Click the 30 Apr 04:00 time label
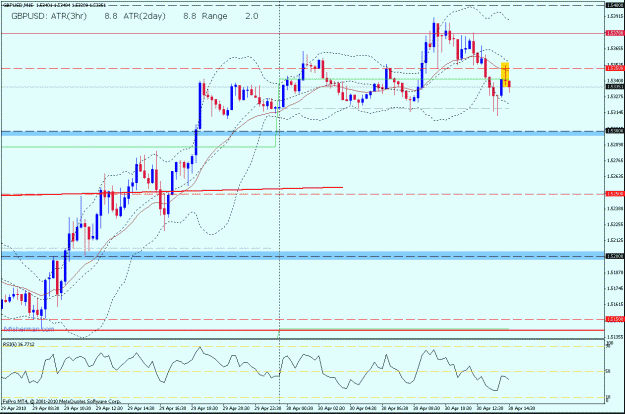The height and width of the screenshot is (414, 625). (363, 408)
